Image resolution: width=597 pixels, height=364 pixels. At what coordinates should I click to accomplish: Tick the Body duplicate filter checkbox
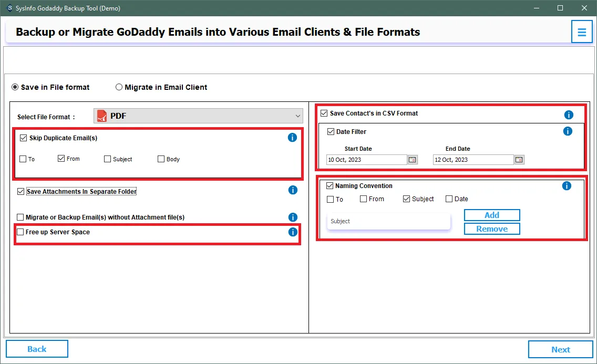click(x=161, y=159)
